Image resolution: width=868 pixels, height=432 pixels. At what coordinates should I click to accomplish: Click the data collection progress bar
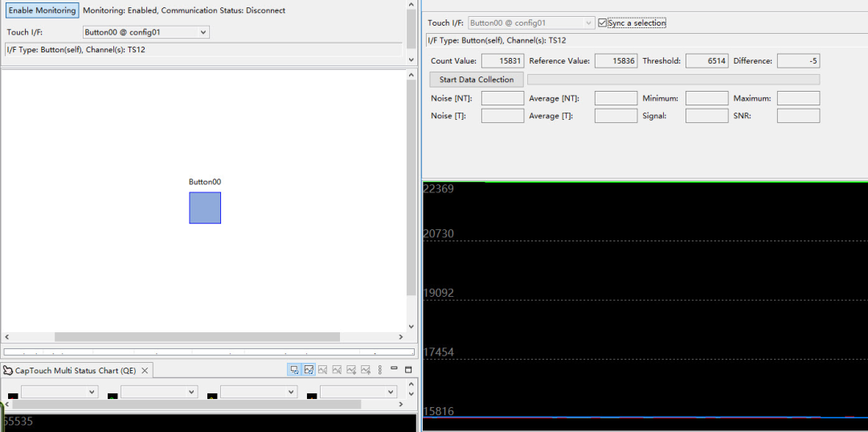coord(674,79)
